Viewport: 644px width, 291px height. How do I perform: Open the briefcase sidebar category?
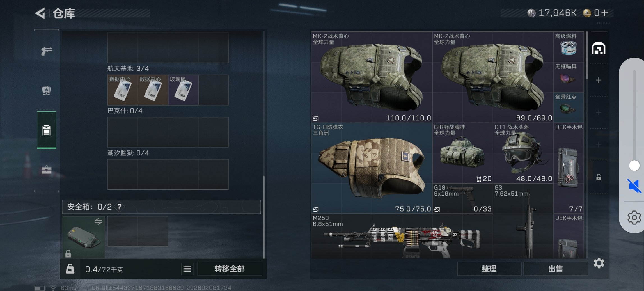tap(46, 170)
